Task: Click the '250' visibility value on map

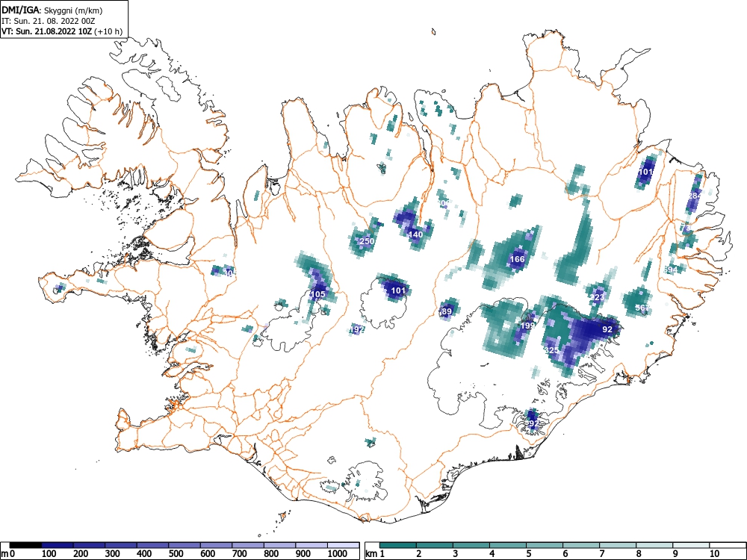Action: pos(367,241)
